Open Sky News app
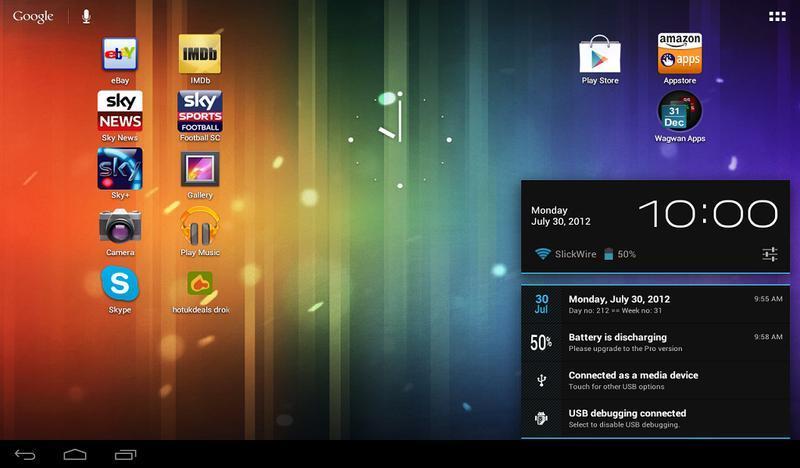 119,111
